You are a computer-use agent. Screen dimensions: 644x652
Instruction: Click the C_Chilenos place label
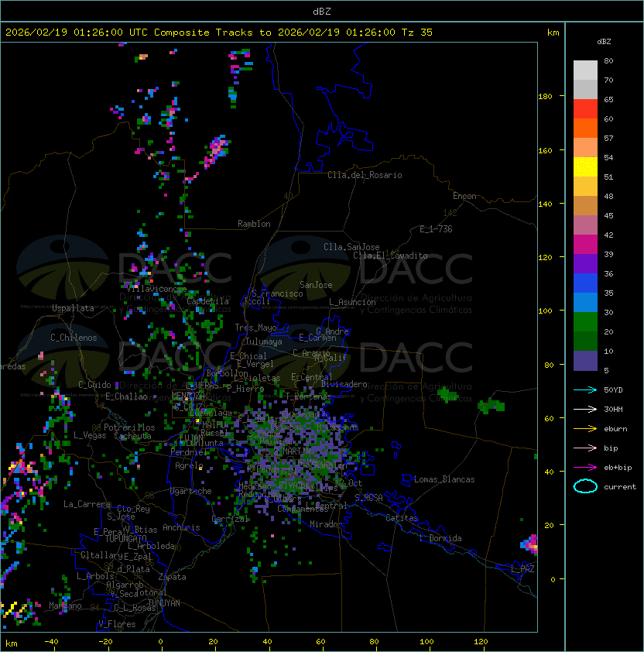click(x=74, y=338)
